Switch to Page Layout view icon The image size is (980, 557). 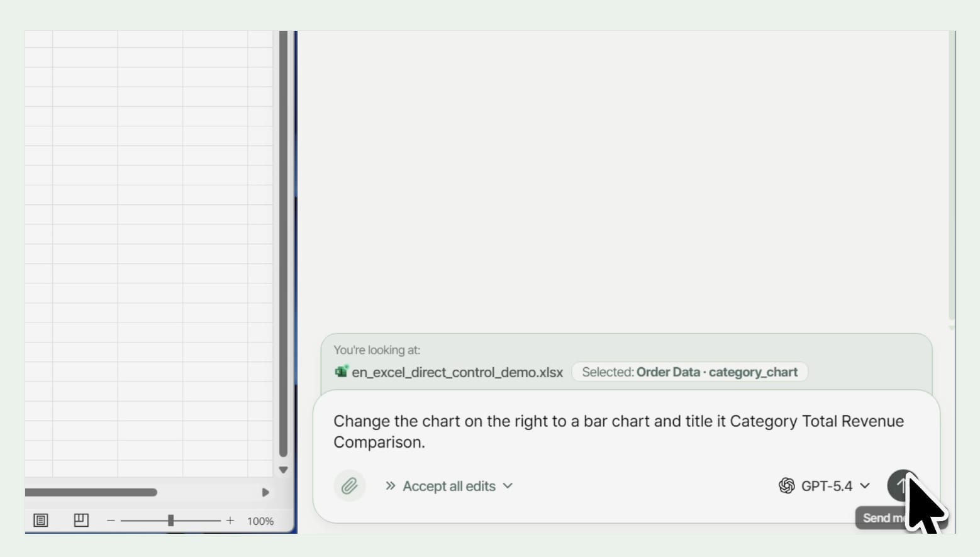[x=41, y=521]
